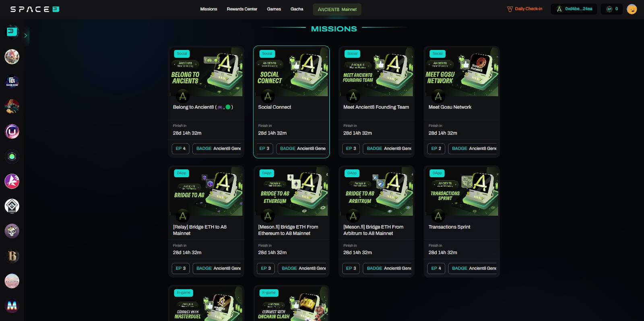Click Ancient8 logo on Transactions Sprint card

coord(438,216)
